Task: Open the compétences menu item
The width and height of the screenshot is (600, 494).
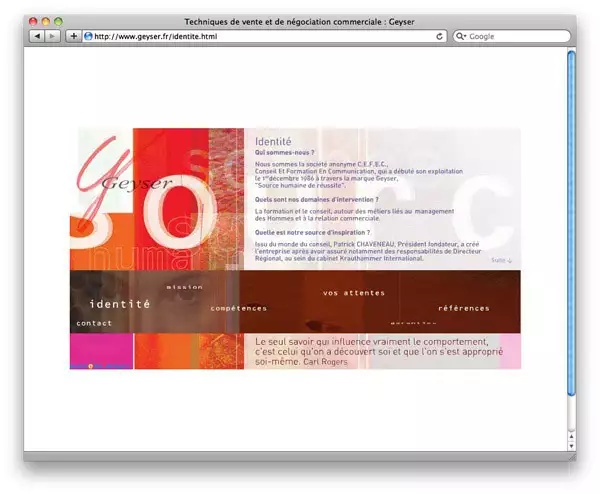Action: [x=239, y=308]
